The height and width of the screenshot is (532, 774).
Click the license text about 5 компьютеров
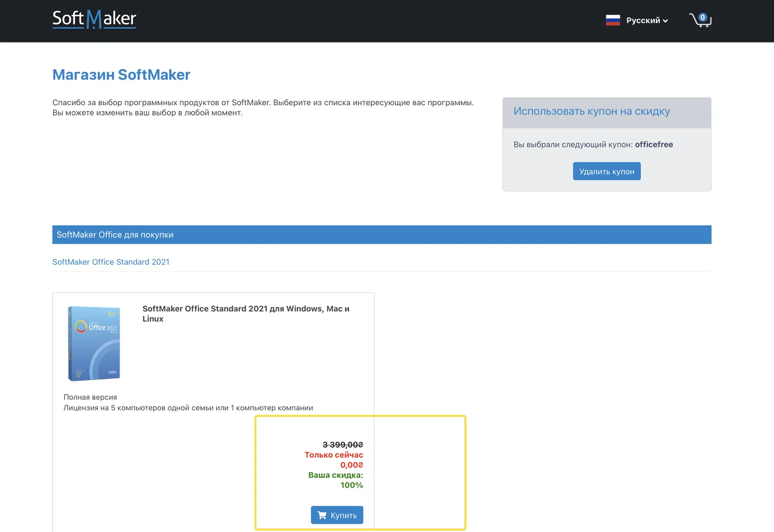pos(188,408)
